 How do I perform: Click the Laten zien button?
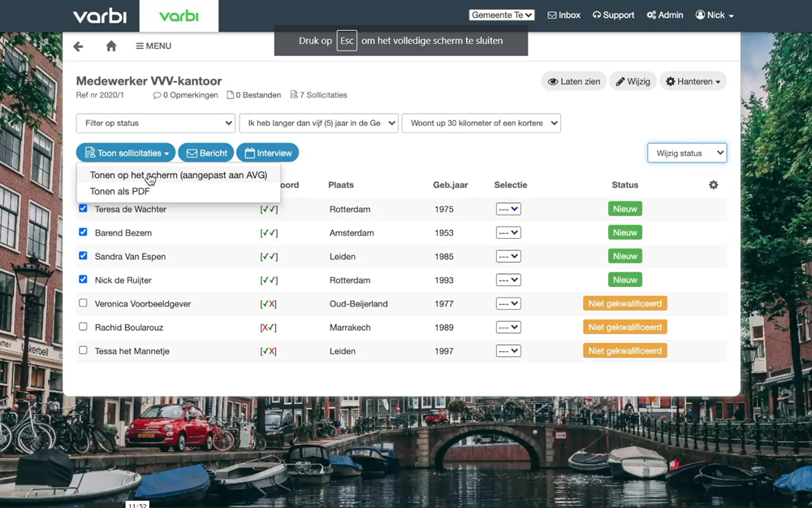coord(573,81)
